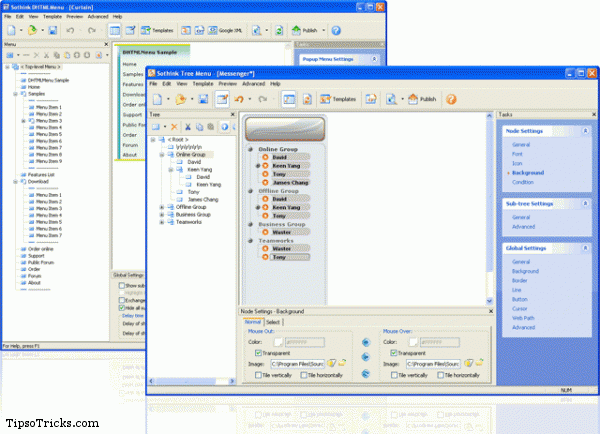Switch to Select tab in Node Settings
Screen dimensions: 600x434
point(273,322)
